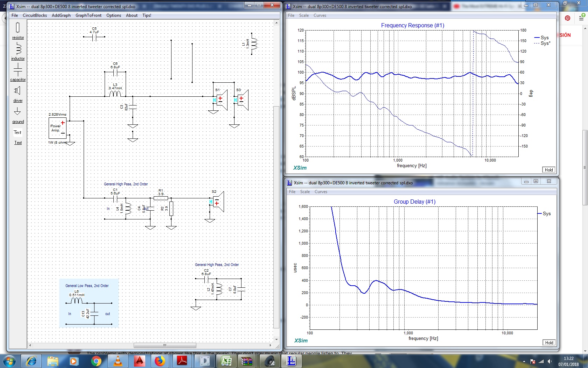Select inductor L1 1.3mH in schematic
The height and width of the screenshot is (368, 588).
coord(252,44)
